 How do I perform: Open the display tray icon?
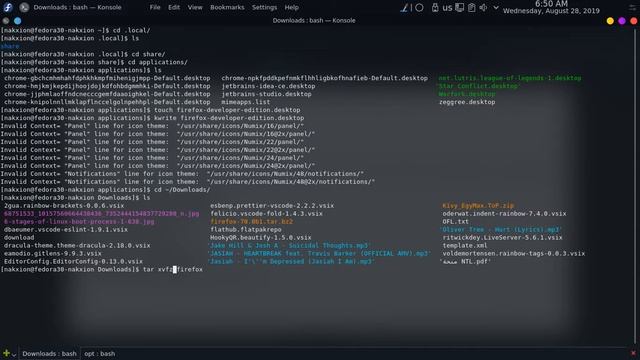[x=460, y=7]
